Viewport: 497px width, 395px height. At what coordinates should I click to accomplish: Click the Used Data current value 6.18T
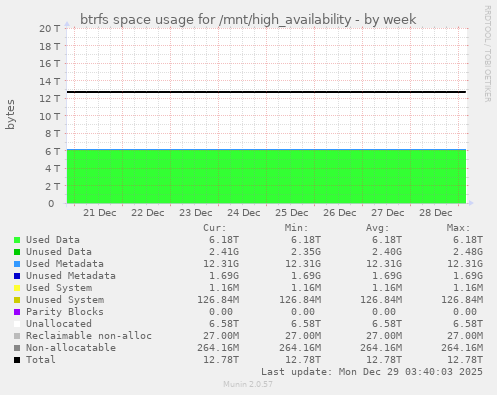coord(224,240)
